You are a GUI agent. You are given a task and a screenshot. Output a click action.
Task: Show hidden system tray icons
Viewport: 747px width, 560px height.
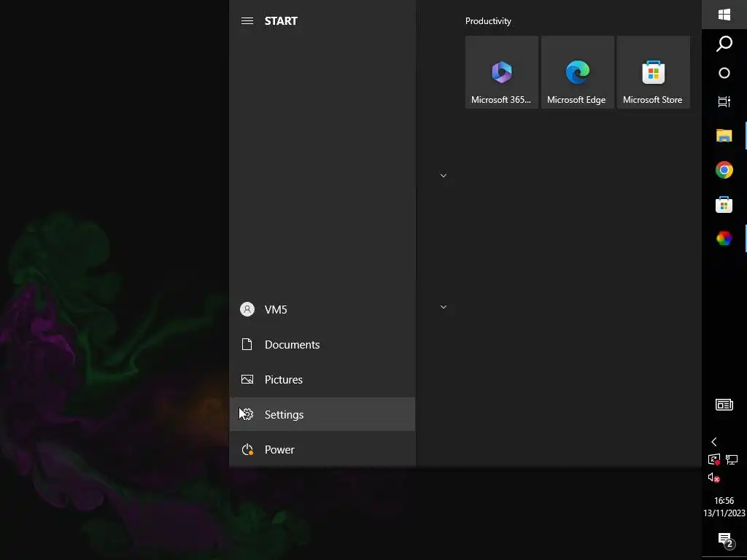713,442
